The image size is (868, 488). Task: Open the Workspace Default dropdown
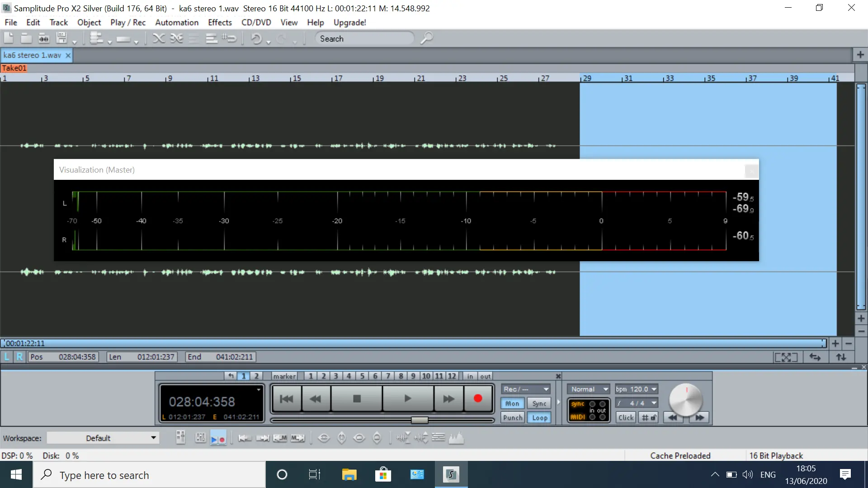coord(103,438)
